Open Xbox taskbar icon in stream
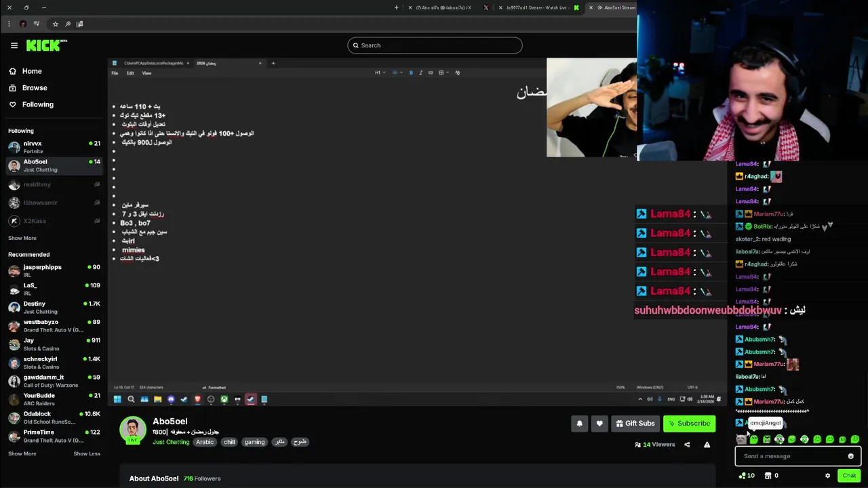Viewport: 868px width, 488px height. click(x=224, y=399)
